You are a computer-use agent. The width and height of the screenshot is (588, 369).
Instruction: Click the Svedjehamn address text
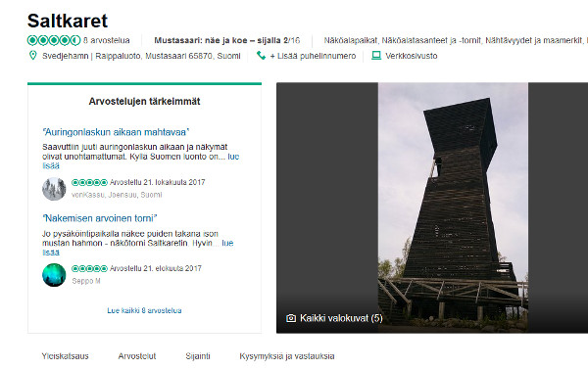(141, 56)
